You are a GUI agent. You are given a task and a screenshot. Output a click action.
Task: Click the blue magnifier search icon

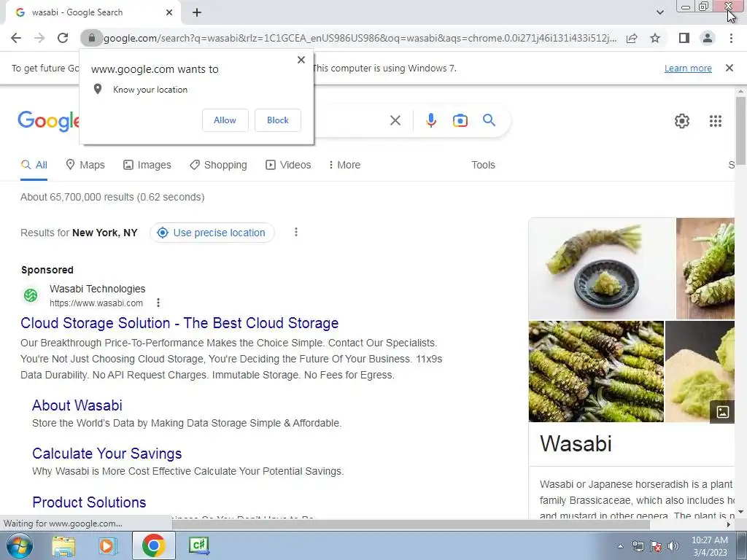[x=489, y=120]
